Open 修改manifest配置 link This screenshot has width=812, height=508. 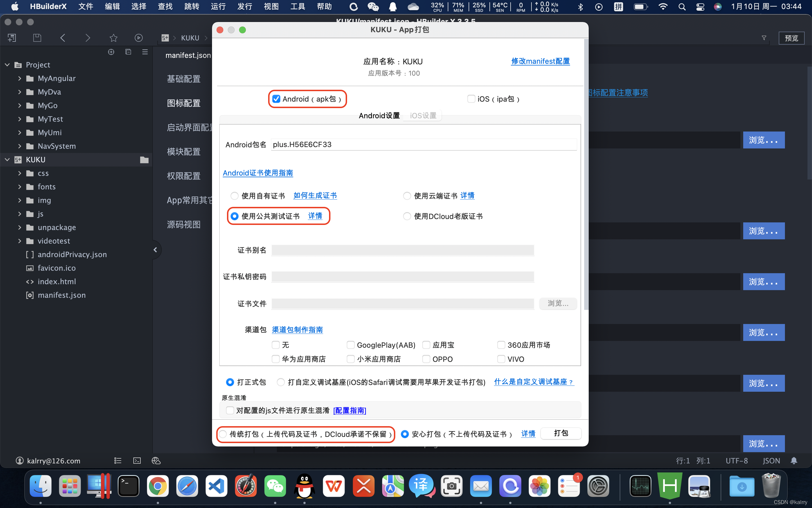click(x=540, y=61)
